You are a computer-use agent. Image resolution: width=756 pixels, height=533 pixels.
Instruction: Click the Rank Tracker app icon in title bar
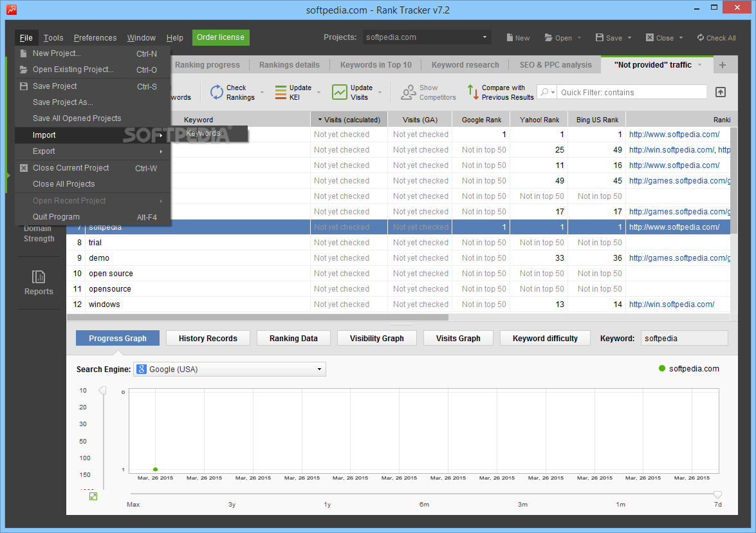click(11, 9)
